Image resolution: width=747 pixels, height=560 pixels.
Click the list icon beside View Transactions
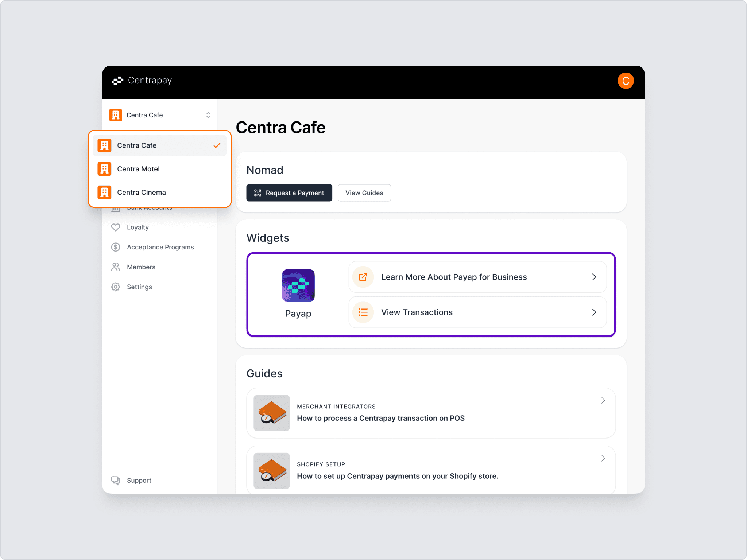(363, 312)
